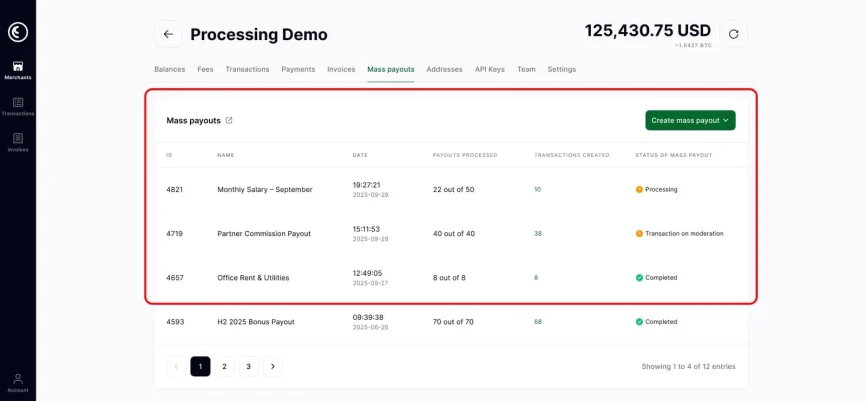
Task: Open Invoices in the left sidebar
Action: pyautogui.click(x=18, y=142)
